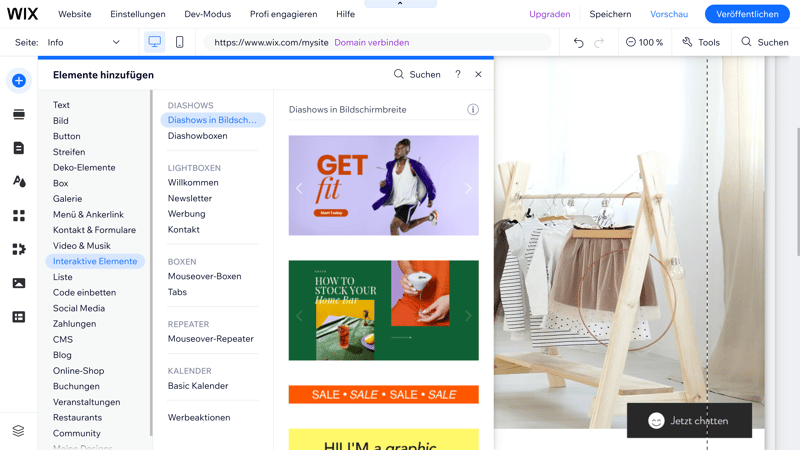Open the Dev-Modus menu
The width and height of the screenshot is (800, 450).
(208, 14)
